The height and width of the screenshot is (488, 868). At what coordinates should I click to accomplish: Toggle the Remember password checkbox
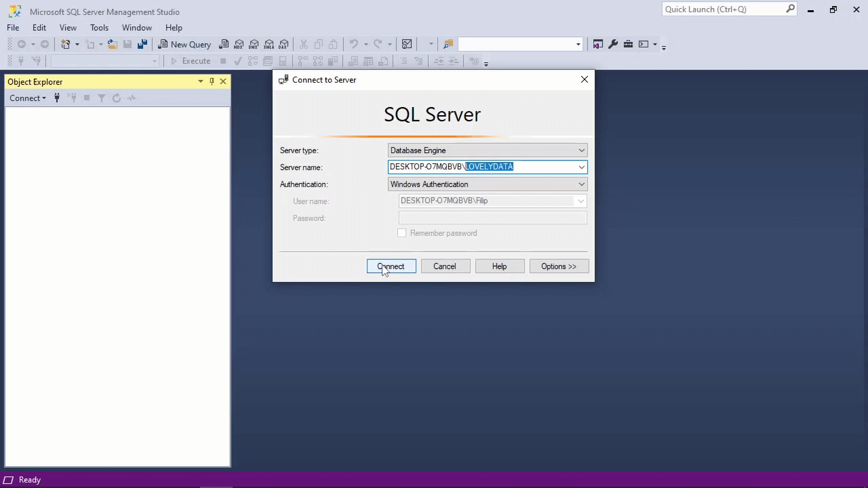(x=402, y=233)
